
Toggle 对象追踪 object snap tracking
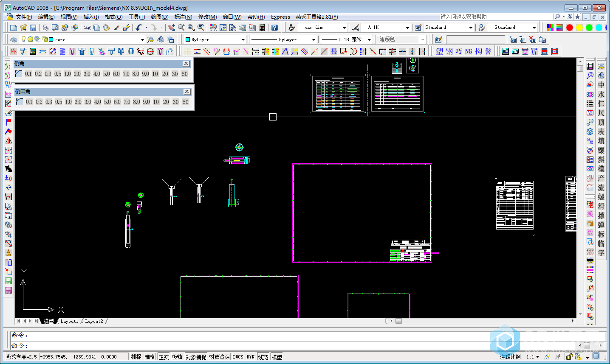[219, 357]
